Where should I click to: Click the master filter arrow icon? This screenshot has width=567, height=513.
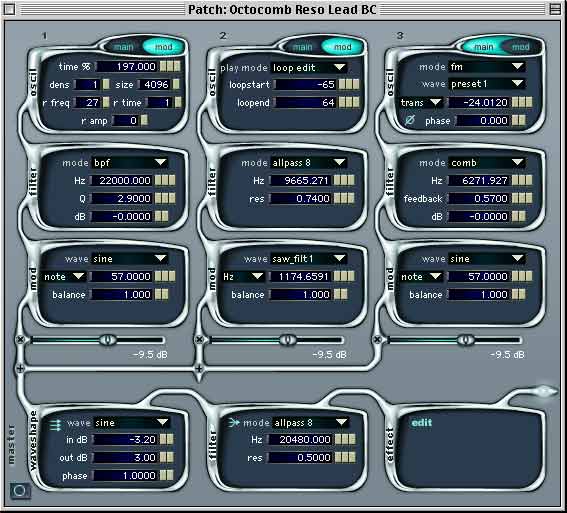pyautogui.click(x=234, y=422)
